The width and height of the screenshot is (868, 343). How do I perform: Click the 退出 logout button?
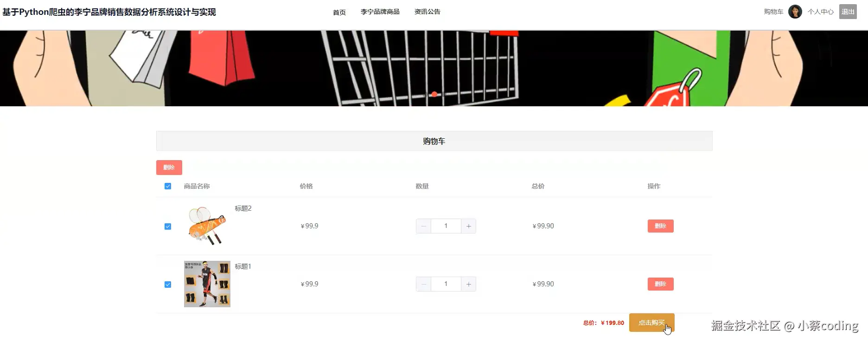[848, 12]
